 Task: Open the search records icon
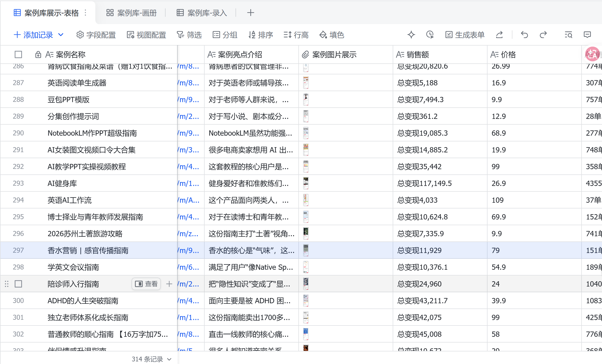[x=568, y=35]
